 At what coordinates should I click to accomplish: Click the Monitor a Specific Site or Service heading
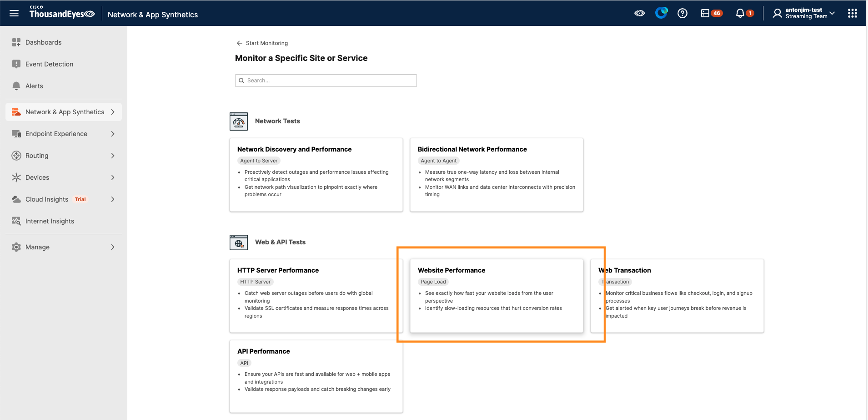[301, 58]
